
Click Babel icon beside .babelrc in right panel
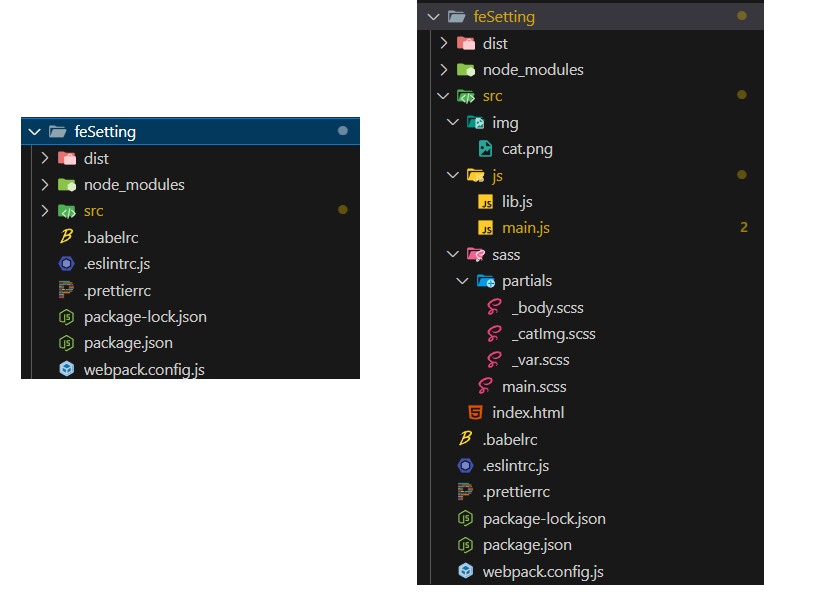coord(465,438)
